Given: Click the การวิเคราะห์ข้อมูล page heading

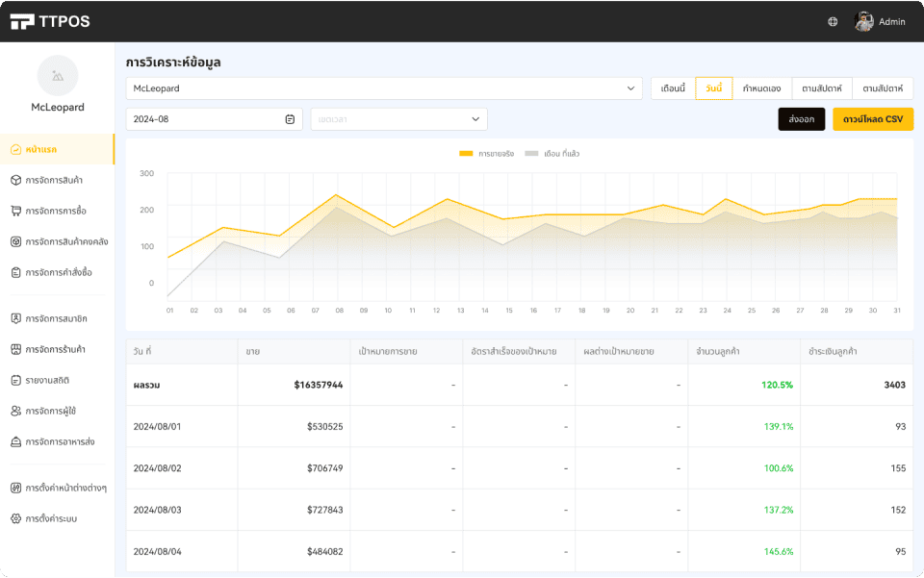Looking at the screenshot, I should [173, 63].
